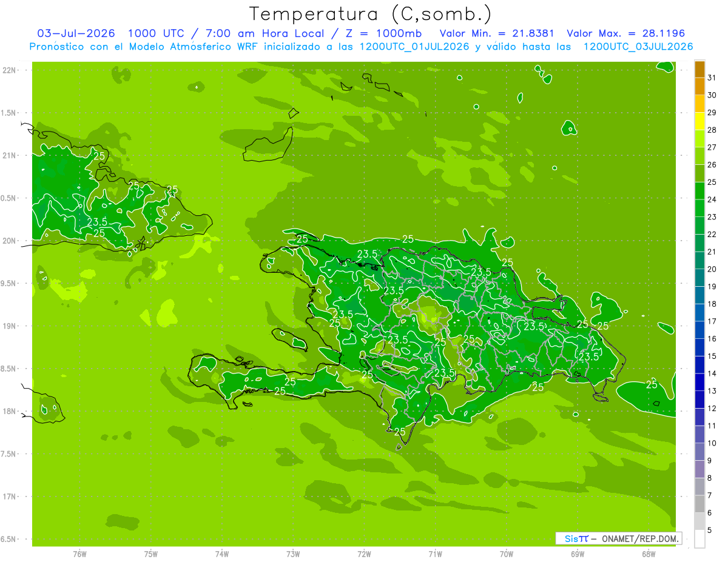Click the 19N latitude axis label
This screenshot has width=728, height=562.
(9, 326)
